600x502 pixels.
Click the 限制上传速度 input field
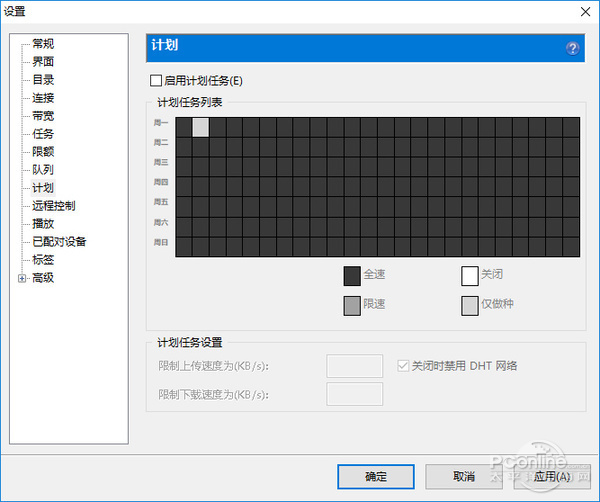pyautogui.click(x=354, y=366)
